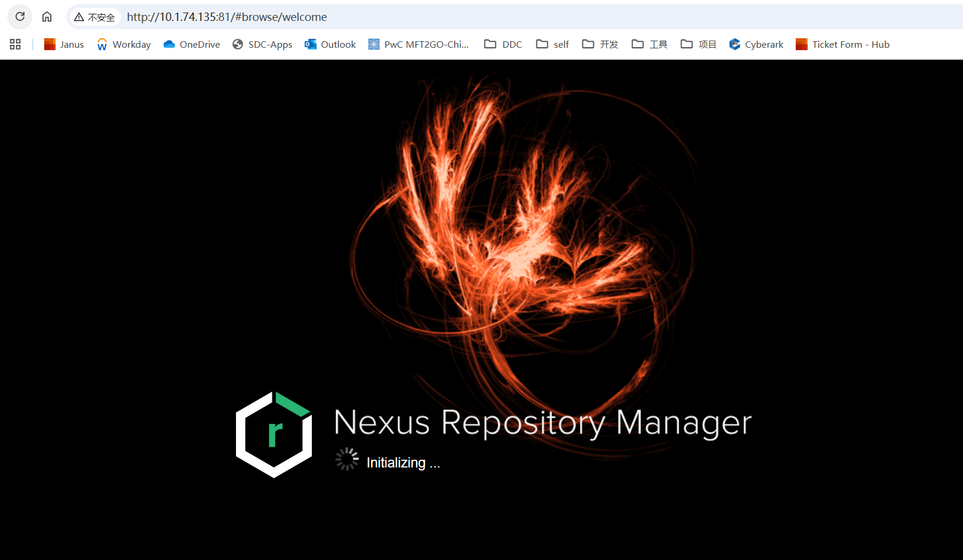Open the Workday bookmark
963x560 pixels.
124,44
